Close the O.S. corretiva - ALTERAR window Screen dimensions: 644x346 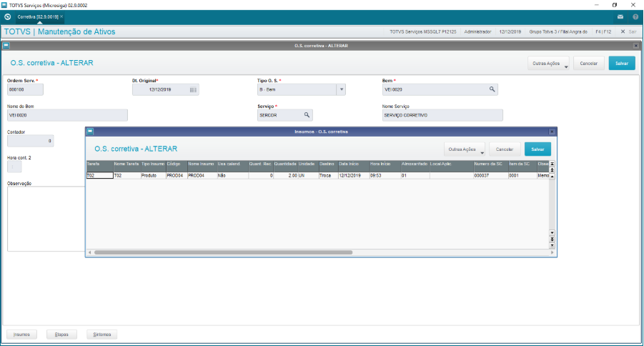(x=636, y=46)
